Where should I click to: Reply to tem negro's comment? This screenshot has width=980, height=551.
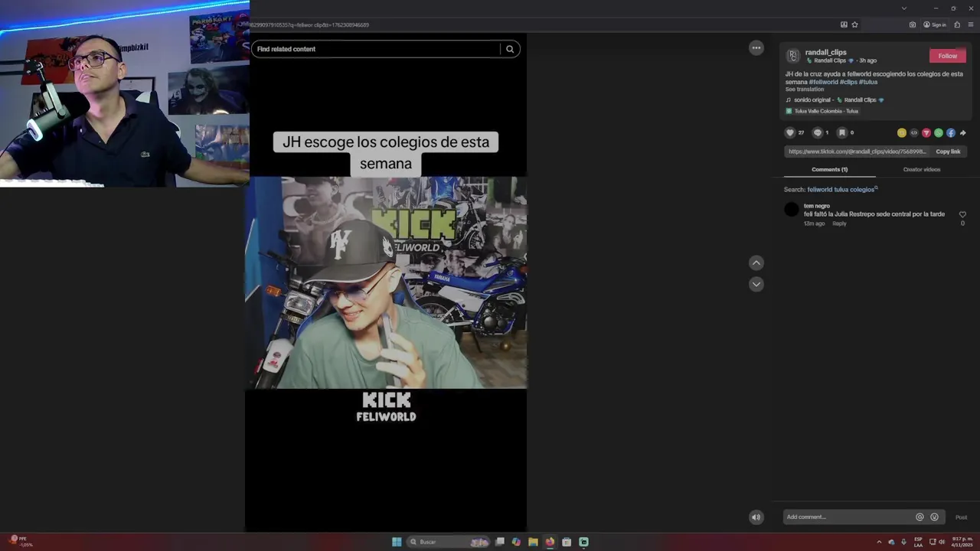click(839, 223)
